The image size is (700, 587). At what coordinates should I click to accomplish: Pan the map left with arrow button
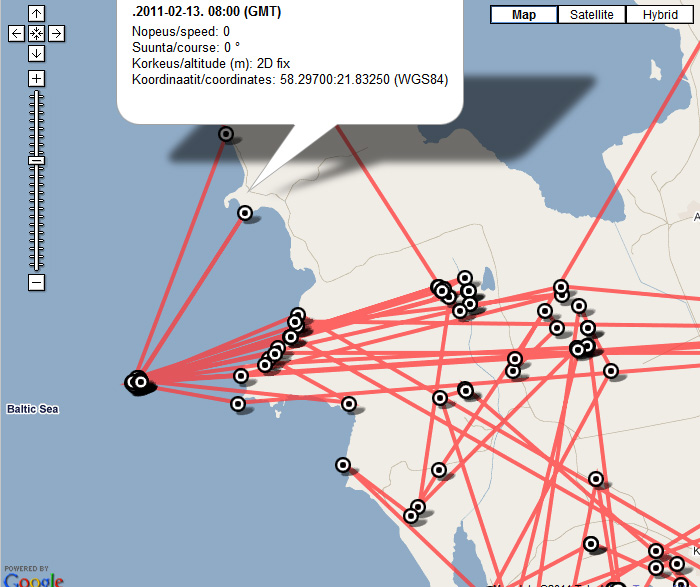click(x=17, y=33)
